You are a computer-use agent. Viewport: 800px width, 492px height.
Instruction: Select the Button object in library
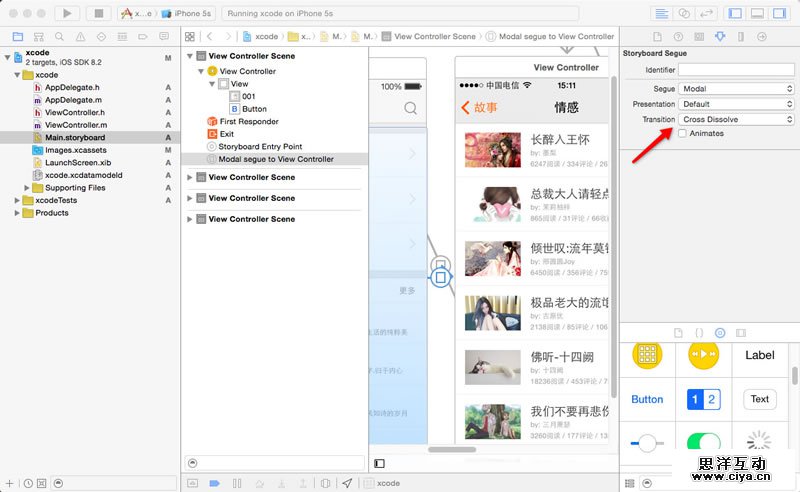[x=647, y=399]
